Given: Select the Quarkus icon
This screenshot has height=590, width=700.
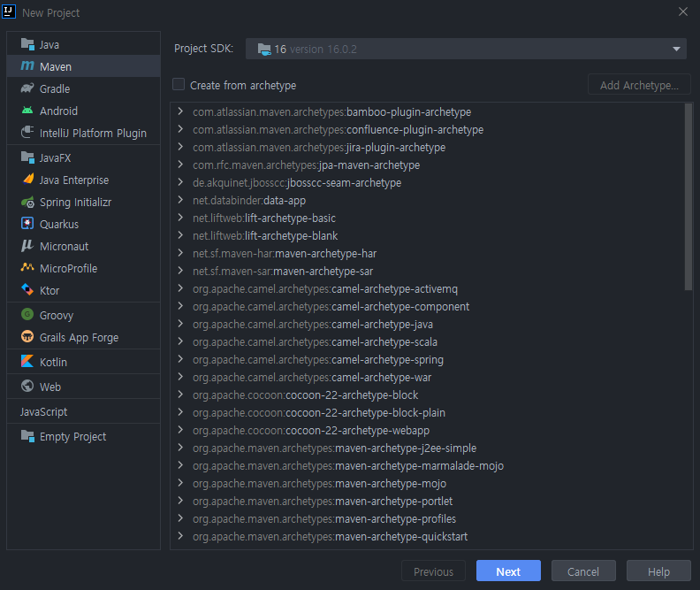Looking at the screenshot, I should click(x=27, y=223).
